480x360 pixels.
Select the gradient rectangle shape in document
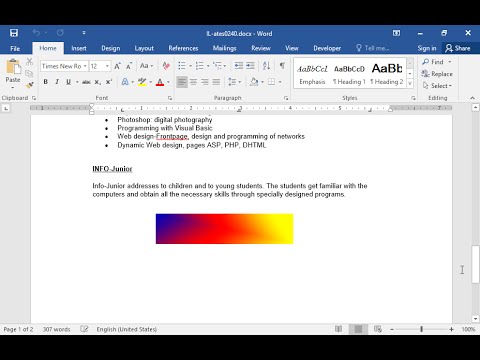coord(224,229)
